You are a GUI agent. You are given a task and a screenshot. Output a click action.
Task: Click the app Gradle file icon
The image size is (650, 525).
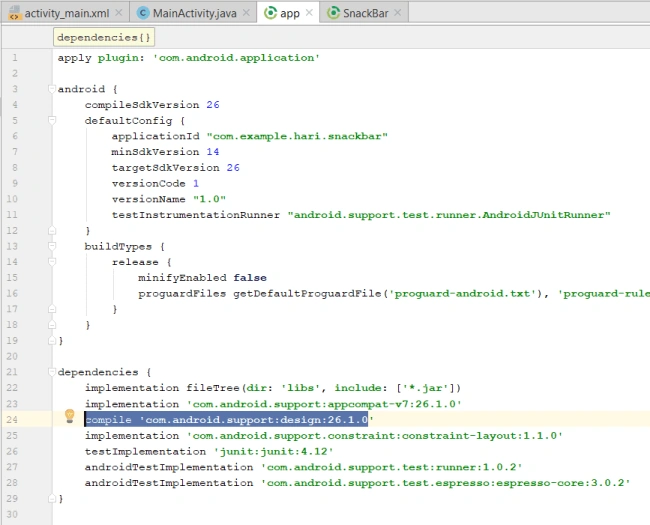pos(270,13)
